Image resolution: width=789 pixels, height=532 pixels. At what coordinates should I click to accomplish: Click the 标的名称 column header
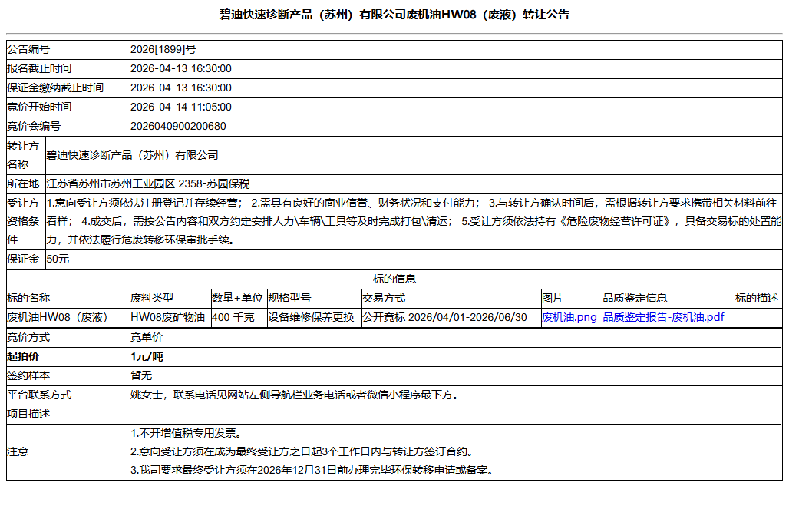[28, 298]
